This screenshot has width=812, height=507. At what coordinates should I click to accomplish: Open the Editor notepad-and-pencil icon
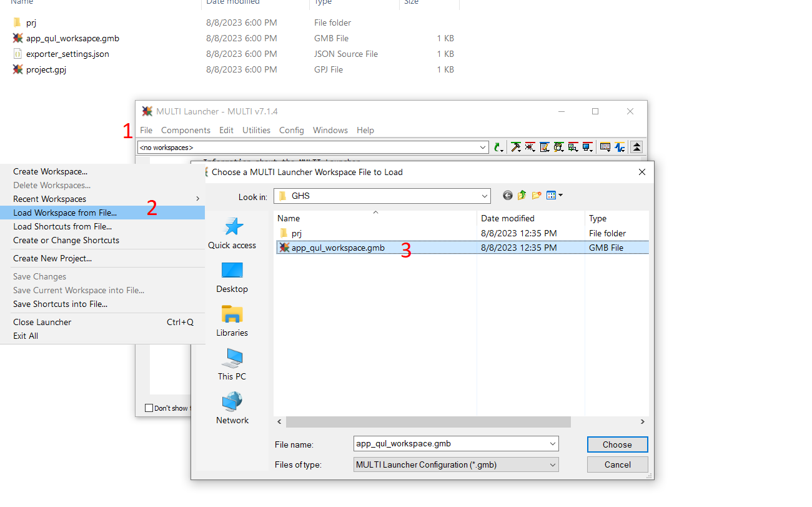click(x=543, y=146)
